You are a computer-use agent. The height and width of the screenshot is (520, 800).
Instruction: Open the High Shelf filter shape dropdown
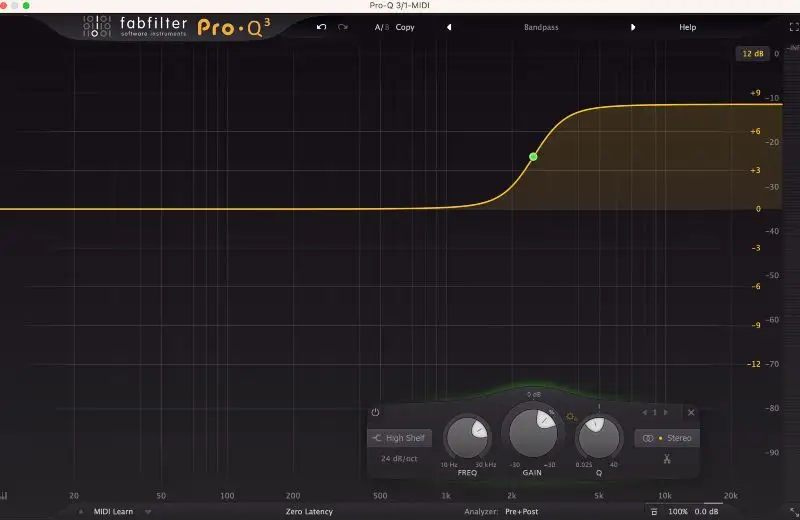click(399, 438)
